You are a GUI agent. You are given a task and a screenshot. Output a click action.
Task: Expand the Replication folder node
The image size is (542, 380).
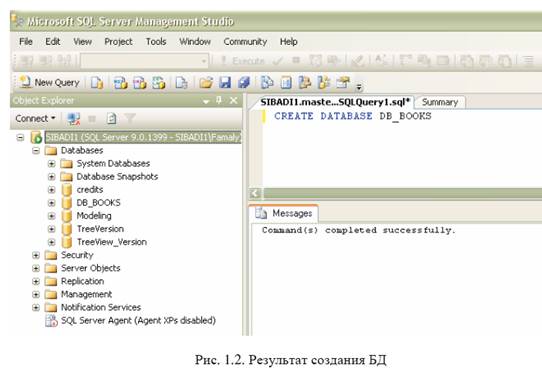coord(36,281)
